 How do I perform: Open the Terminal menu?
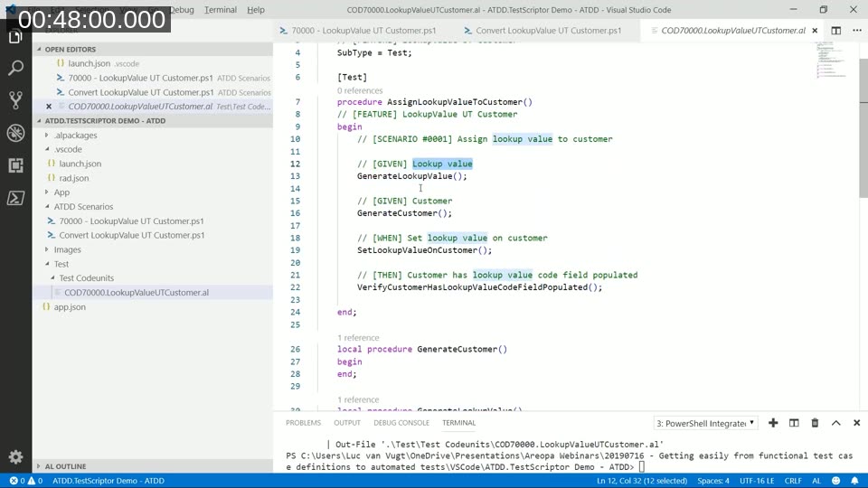(221, 10)
